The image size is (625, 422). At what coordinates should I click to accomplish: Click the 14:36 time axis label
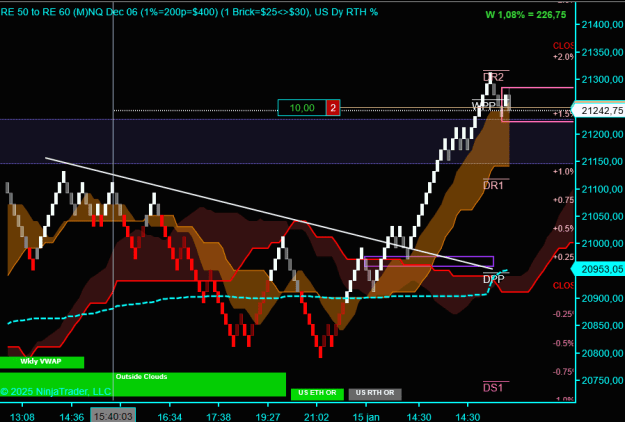pos(72,417)
